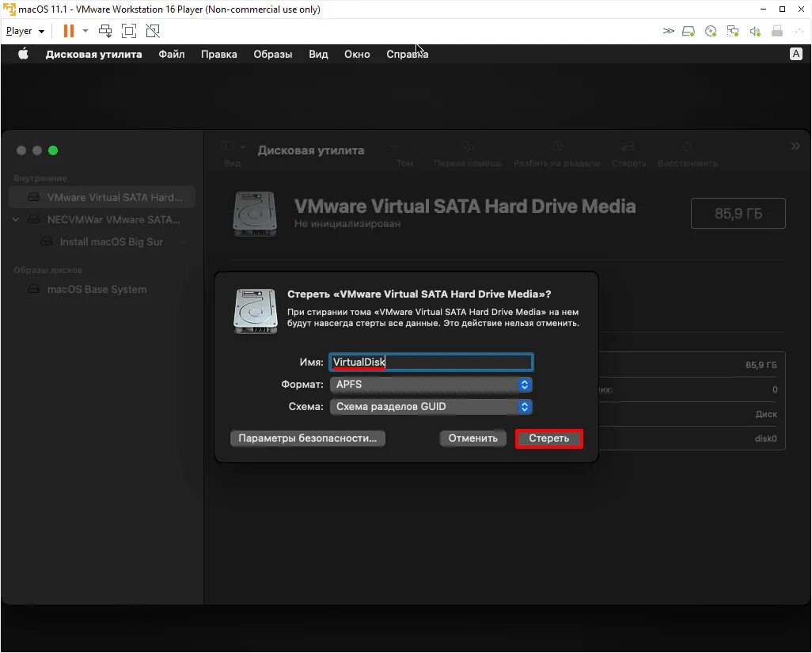
Task: Select NECVMWar VMware SATA sidebar item
Action: coord(103,219)
